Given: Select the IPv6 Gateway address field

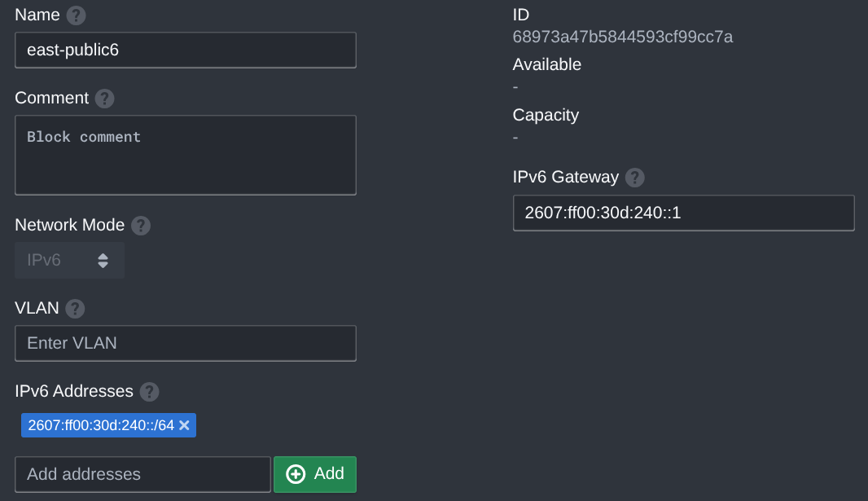Looking at the screenshot, I should click(x=683, y=213).
